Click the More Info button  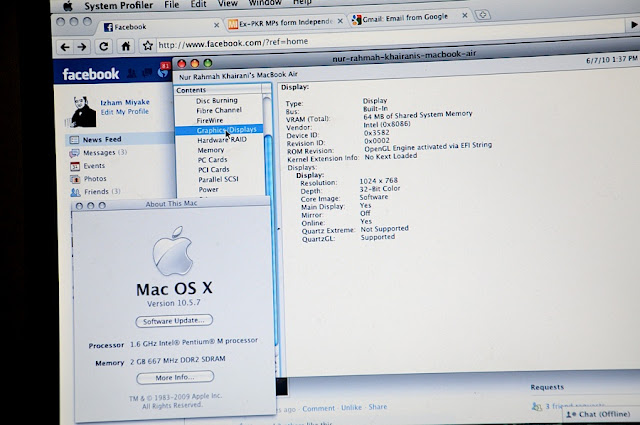coord(175,377)
